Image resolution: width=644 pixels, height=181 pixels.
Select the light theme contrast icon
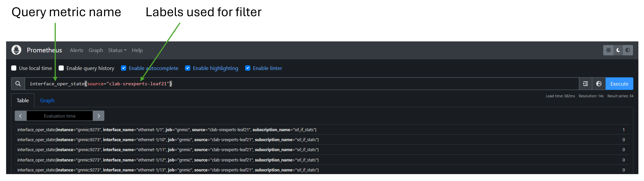628,50
